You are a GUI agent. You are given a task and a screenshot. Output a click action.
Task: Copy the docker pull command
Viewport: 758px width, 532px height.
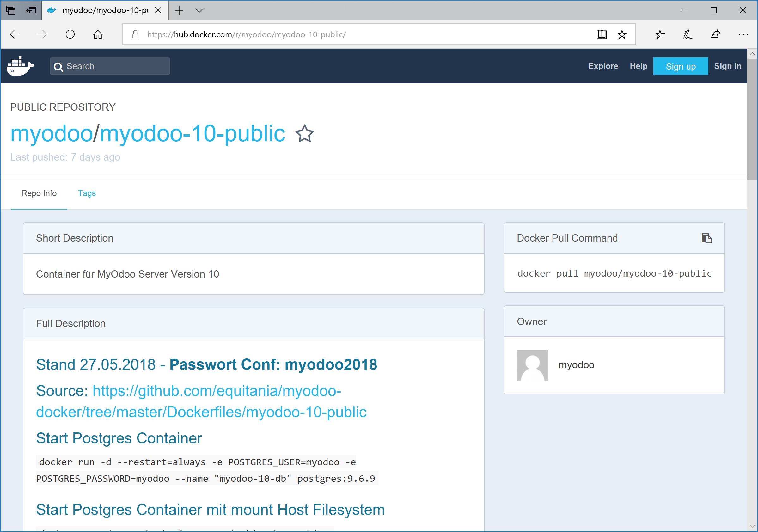[x=706, y=238]
